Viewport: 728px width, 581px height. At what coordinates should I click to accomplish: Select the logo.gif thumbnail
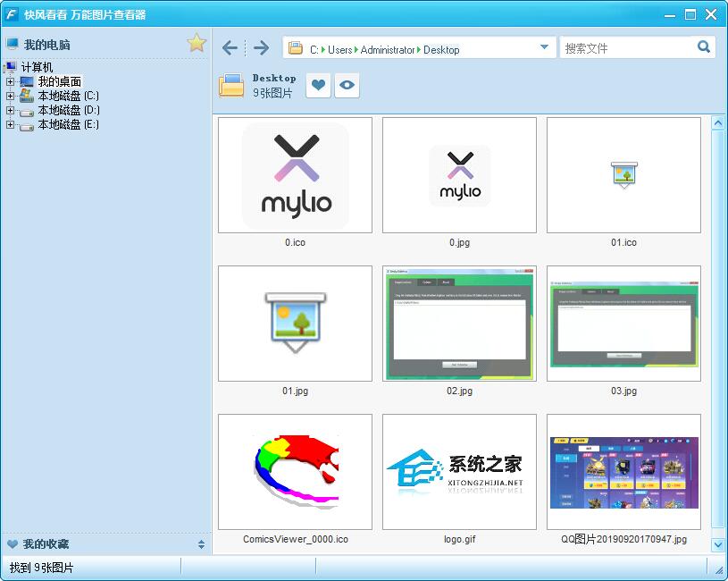point(459,472)
